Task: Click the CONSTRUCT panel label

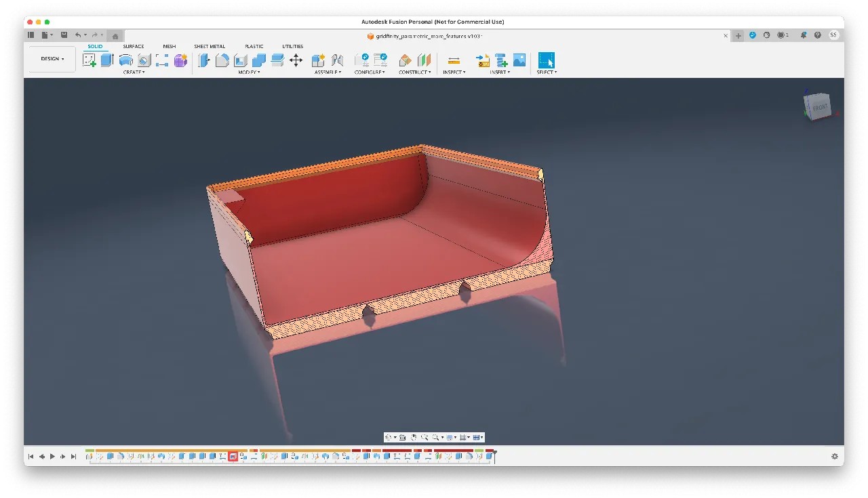Action: (415, 72)
